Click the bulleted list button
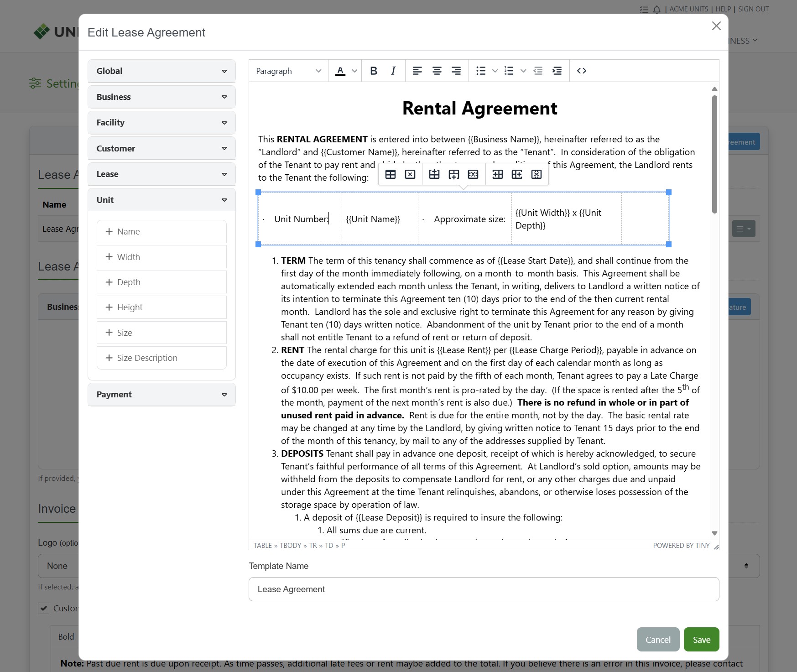 480,71
